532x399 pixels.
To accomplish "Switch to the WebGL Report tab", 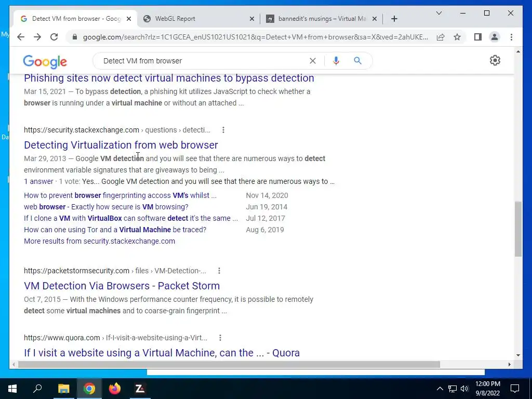I will click(x=198, y=19).
